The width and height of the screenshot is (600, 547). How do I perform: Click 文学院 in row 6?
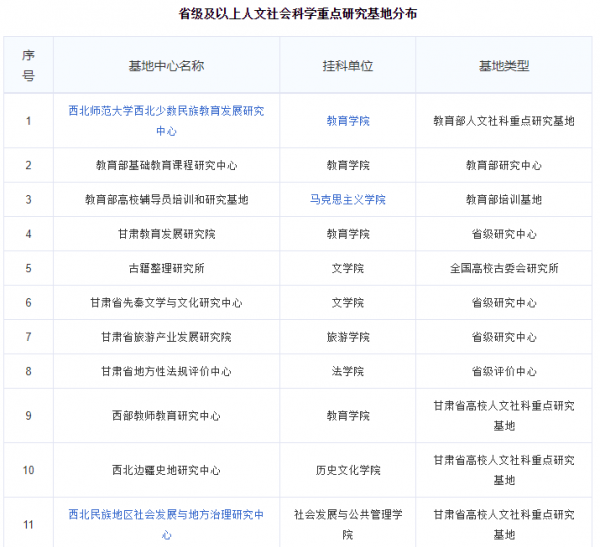coord(348,302)
